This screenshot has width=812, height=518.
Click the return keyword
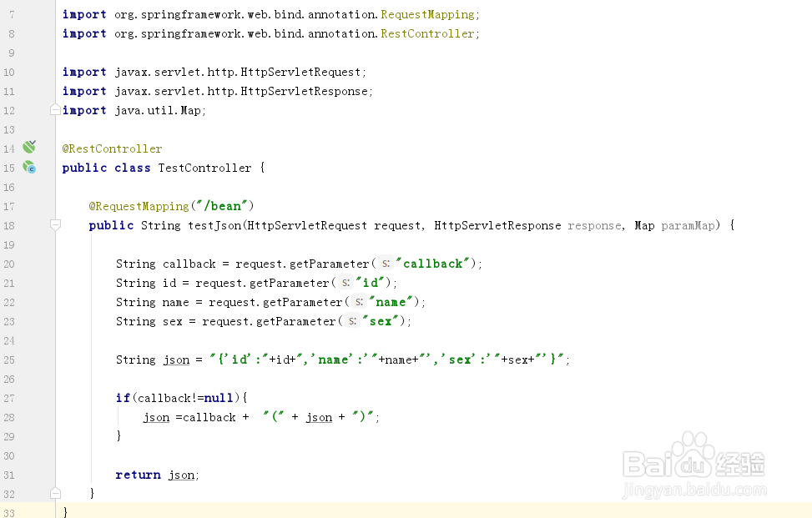(x=138, y=475)
